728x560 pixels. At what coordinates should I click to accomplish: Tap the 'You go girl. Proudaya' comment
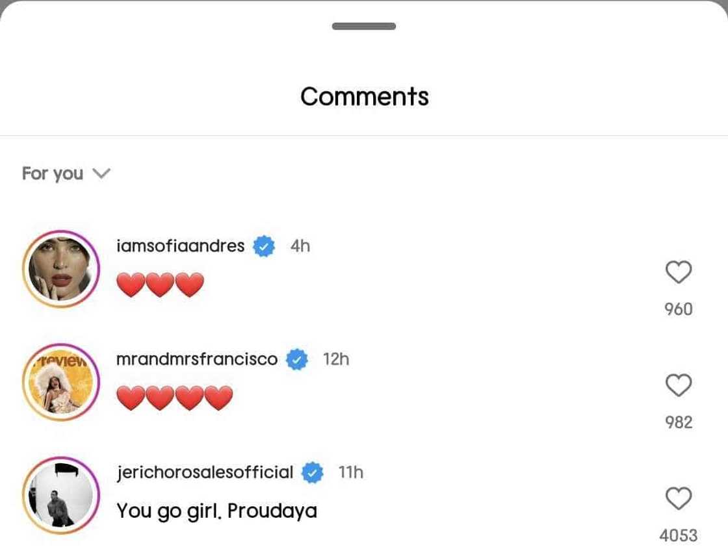pyautogui.click(x=216, y=511)
